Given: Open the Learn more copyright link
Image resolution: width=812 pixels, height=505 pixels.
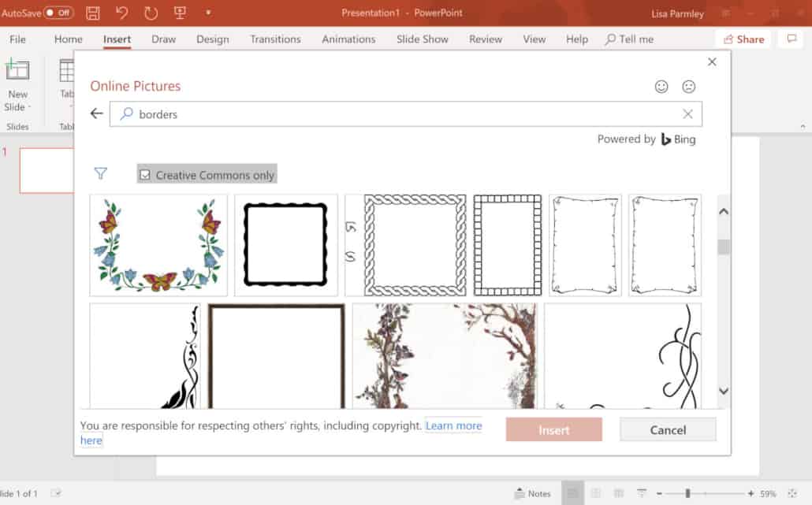Looking at the screenshot, I should (x=453, y=425).
